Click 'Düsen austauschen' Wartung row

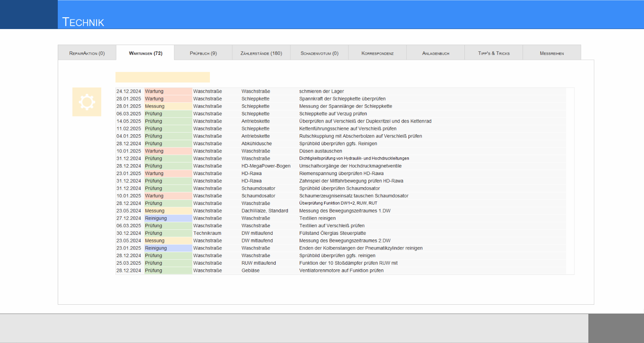(x=341, y=151)
